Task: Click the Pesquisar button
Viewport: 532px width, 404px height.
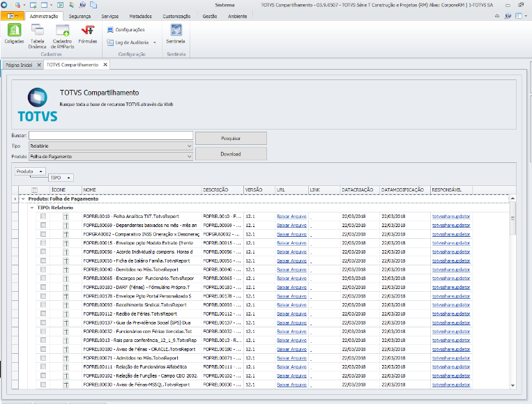Action: pos(231,139)
